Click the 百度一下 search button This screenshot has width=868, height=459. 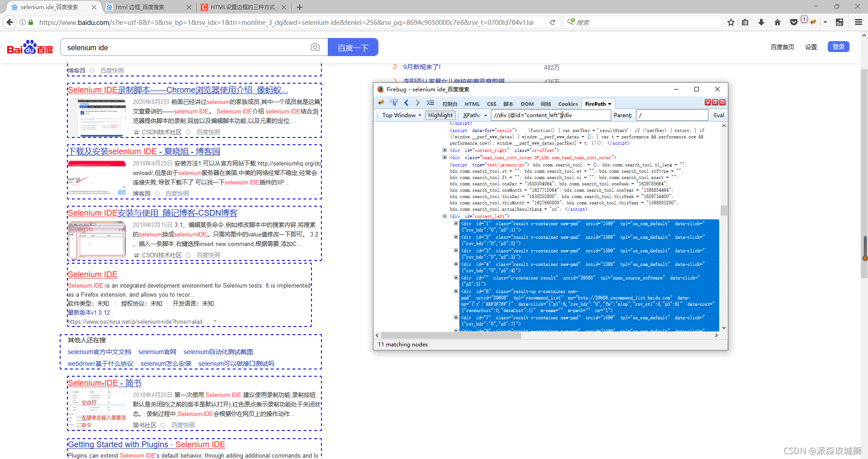tap(353, 47)
